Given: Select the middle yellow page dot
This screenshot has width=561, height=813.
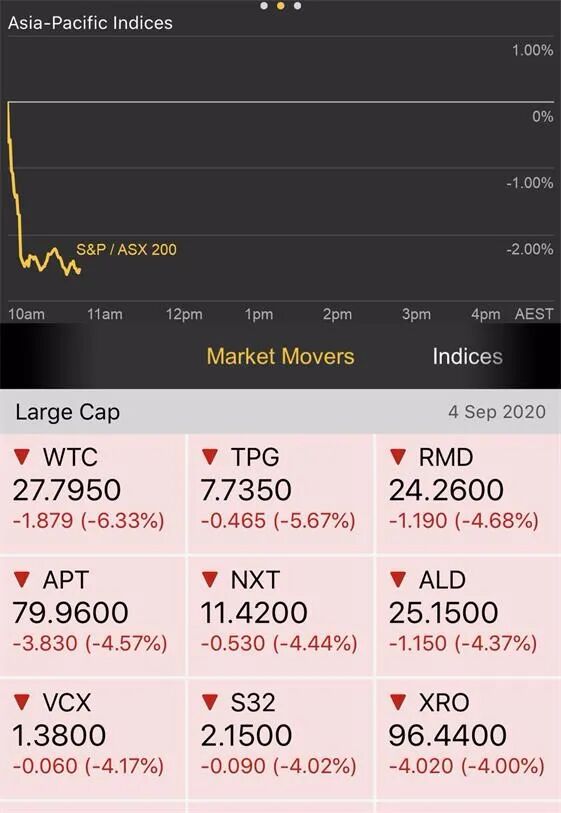Looking at the screenshot, I should [280, 6].
